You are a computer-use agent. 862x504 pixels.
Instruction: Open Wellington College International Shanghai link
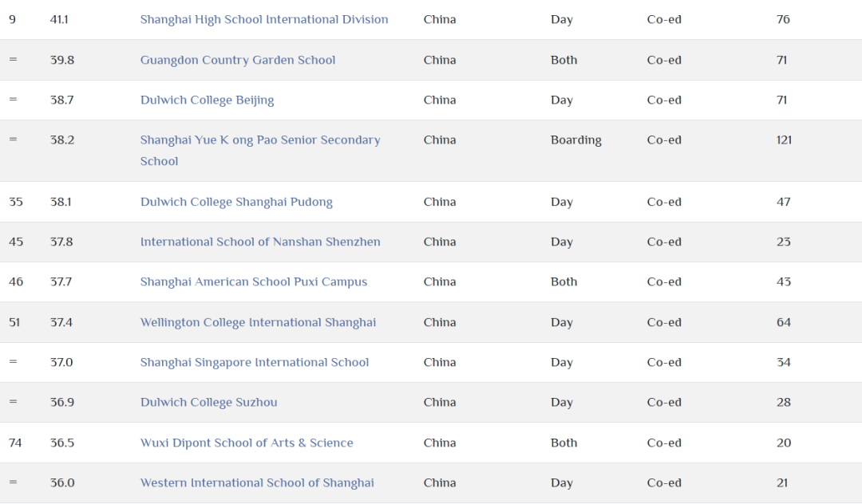click(x=258, y=322)
